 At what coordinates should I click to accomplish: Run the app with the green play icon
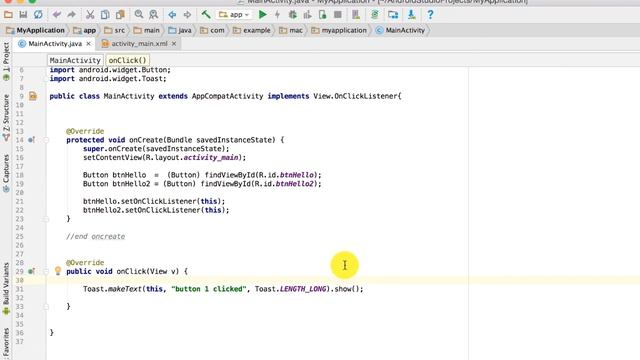(x=263, y=15)
